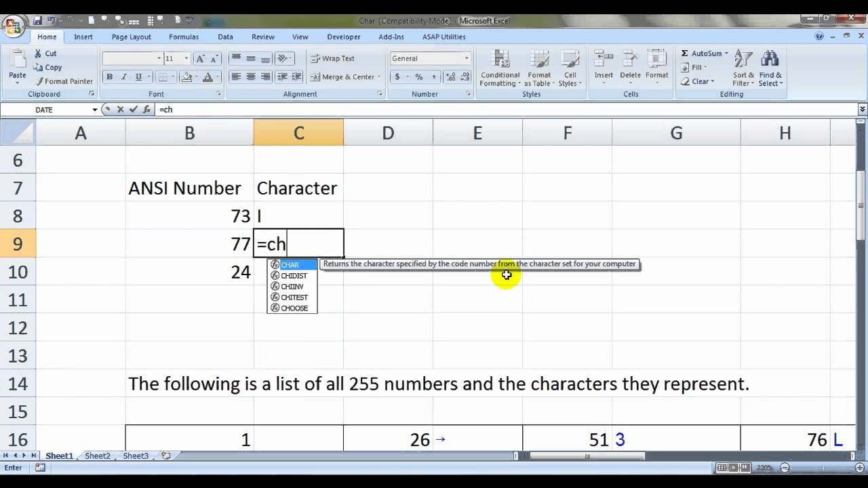The height and width of the screenshot is (488, 868).
Task: Open the Insert ribbon tab
Action: coord(83,37)
